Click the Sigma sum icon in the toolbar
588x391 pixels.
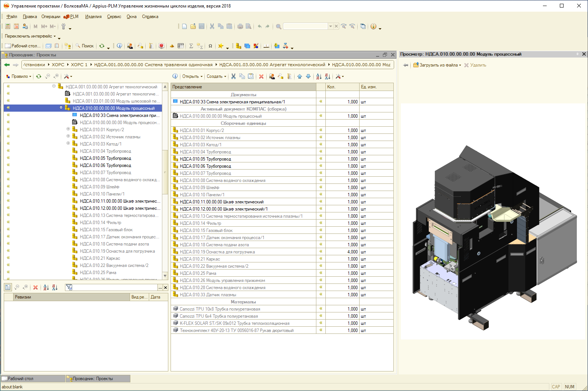pyautogui.click(x=191, y=46)
